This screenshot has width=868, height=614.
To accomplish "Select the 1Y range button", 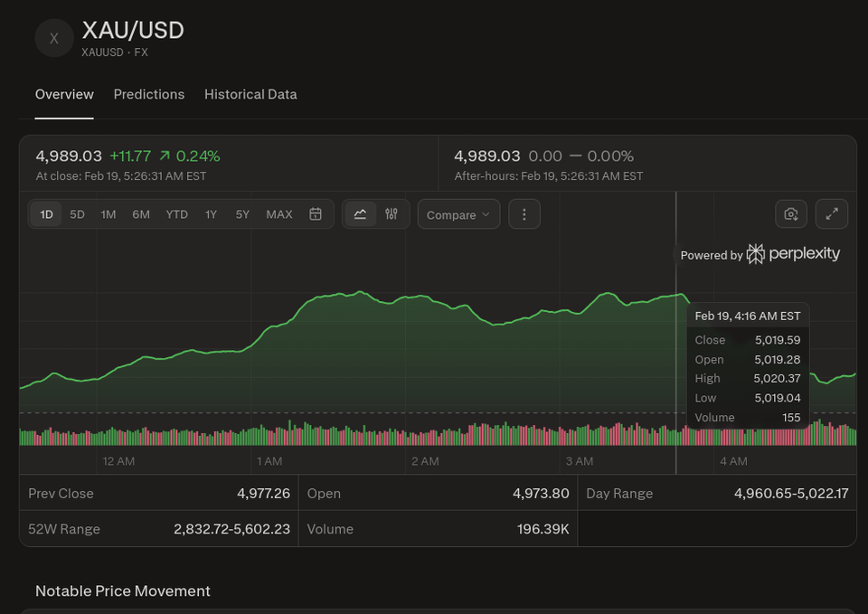I will click(x=211, y=214).
